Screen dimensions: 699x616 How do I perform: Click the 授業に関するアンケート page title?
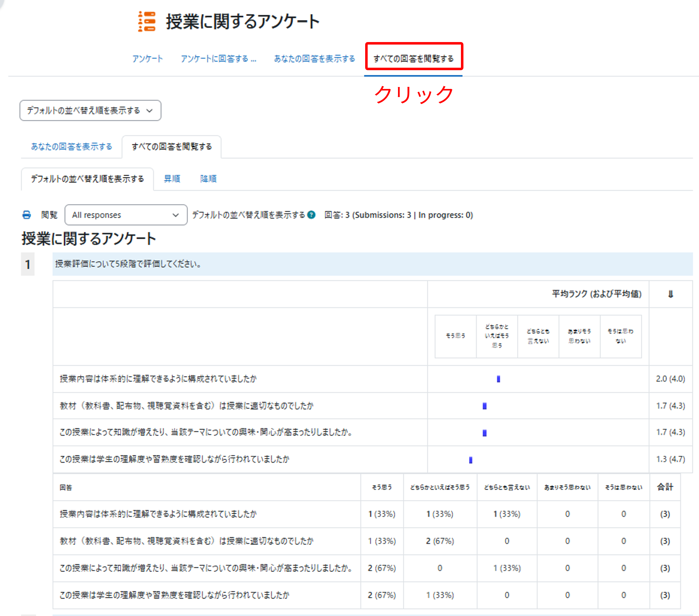(x=243, y=22)
